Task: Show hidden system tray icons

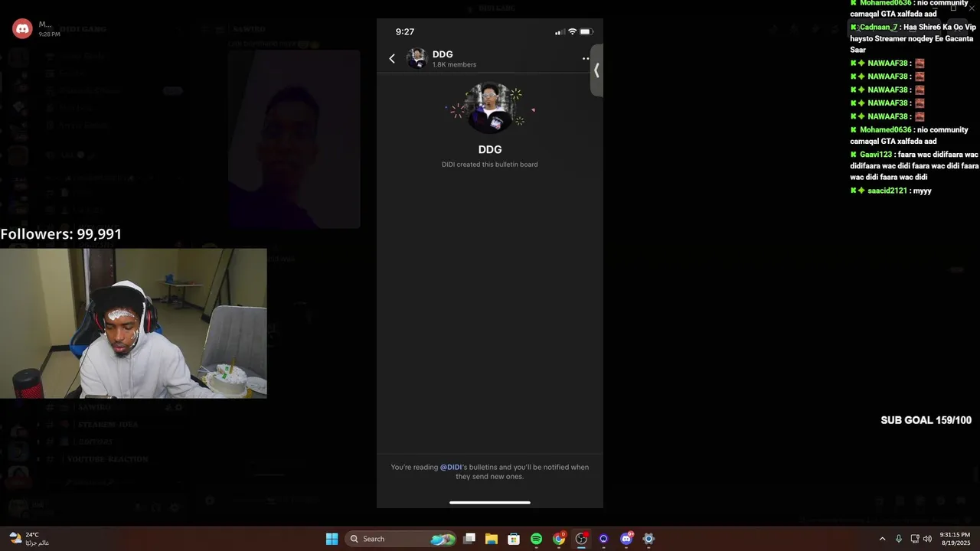Action: [882, 539]
